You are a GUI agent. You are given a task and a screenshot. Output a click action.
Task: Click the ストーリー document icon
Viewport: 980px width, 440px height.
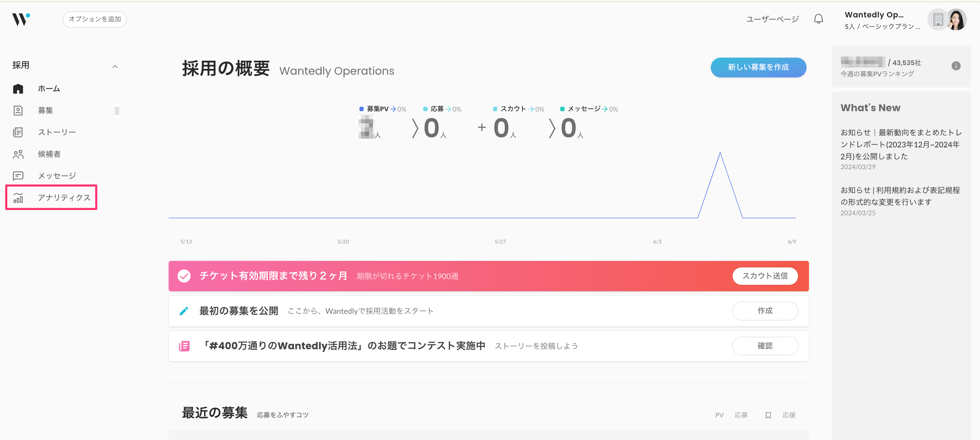(18, 132)
